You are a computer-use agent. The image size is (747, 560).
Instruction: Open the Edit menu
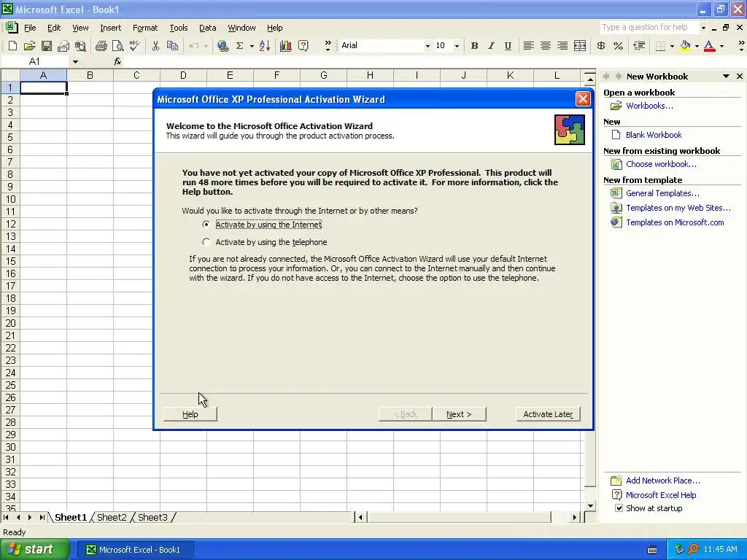coord(54,28)
